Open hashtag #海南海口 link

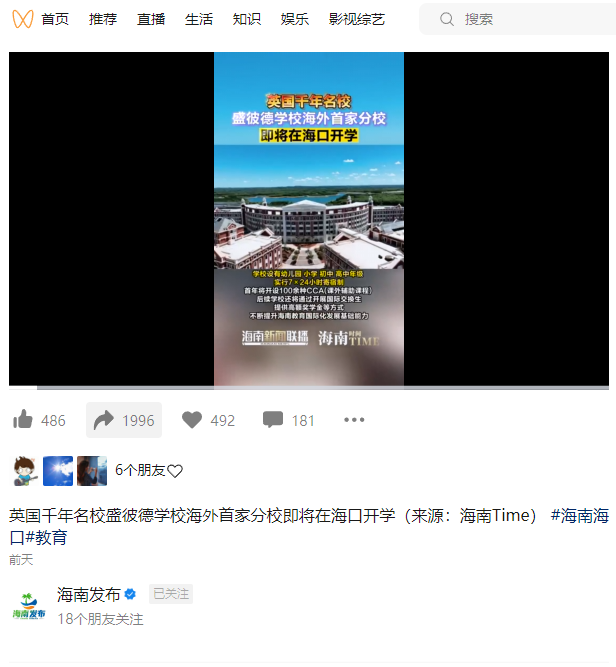(580, 516)
